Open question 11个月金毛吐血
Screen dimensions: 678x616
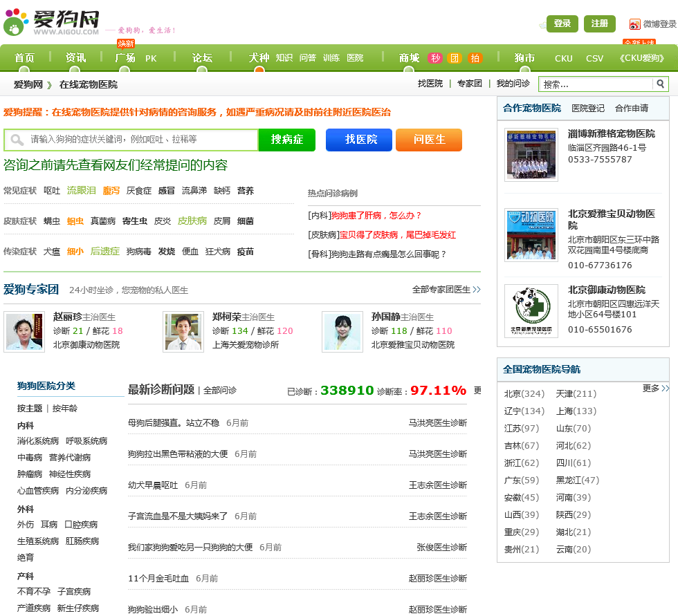(x=158, y=579)
